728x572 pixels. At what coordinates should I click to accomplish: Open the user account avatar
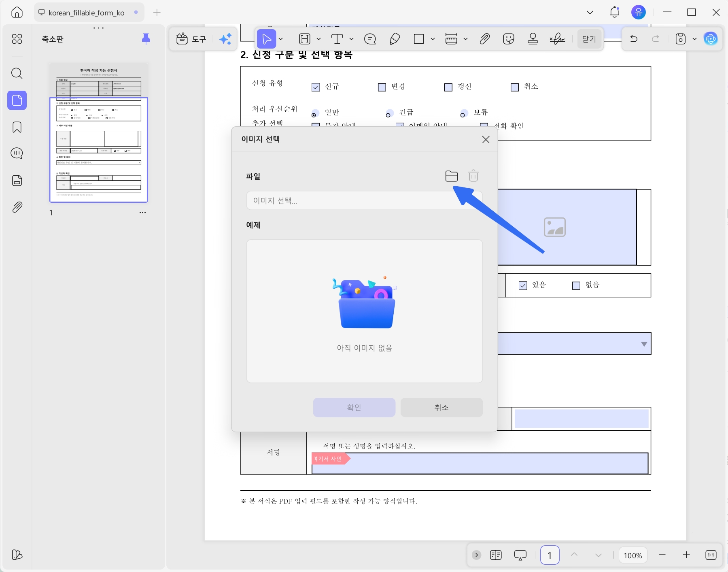coord(639,12)
